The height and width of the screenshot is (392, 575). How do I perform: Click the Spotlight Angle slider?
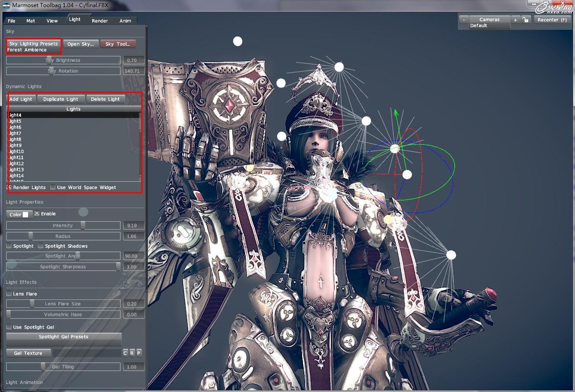click(63, 256)
